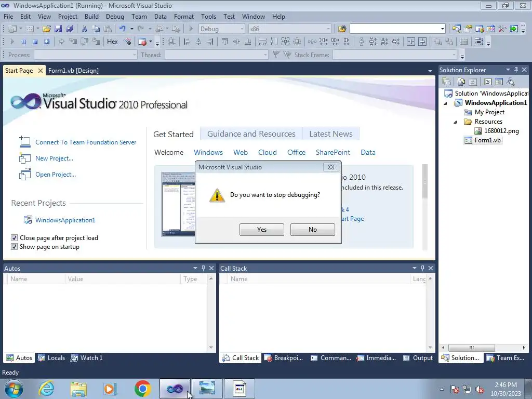This screenshot has width=532, height=399.
Task: Open file using the folder toolbar icon
Action: click(x=46, y=29)
